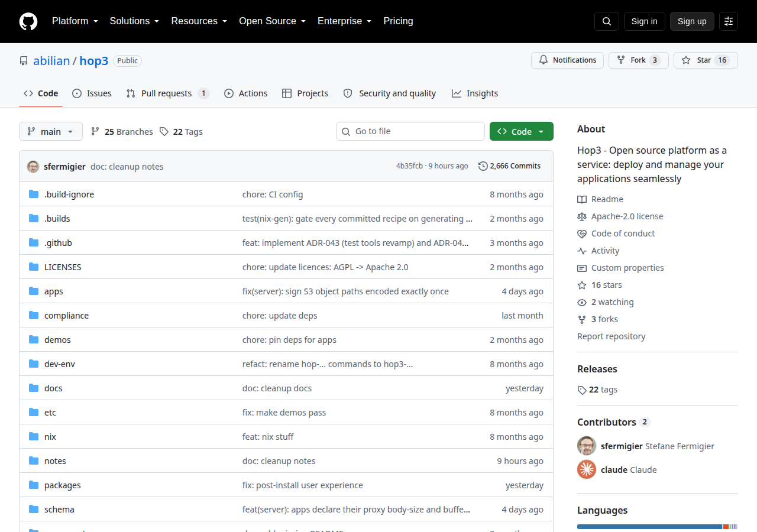Open the main branch selector dropdown

[51, 131]
